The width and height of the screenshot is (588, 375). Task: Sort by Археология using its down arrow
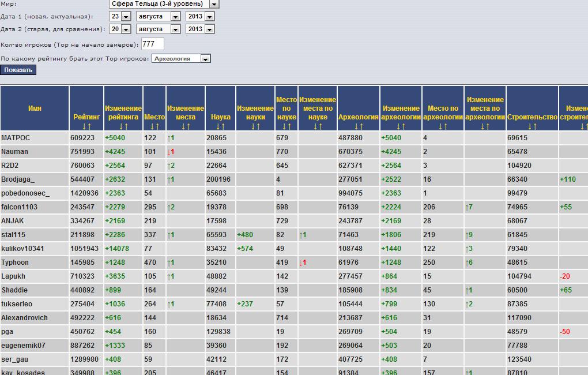pyautogui.click(x=356, y=126)
